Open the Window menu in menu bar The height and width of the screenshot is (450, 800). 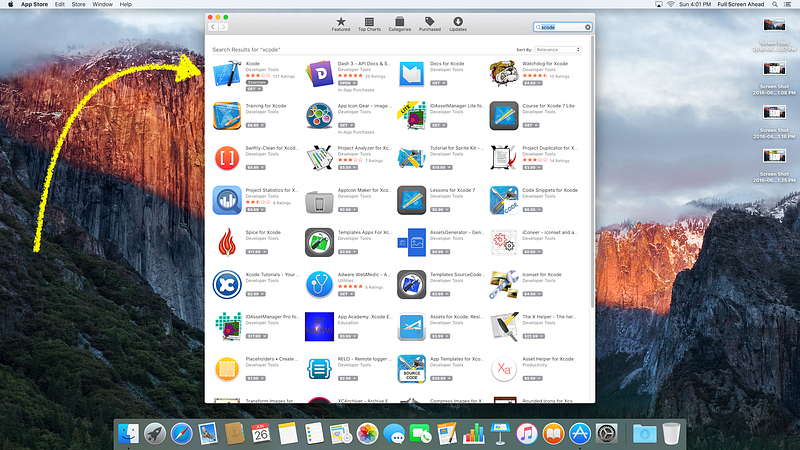(103, 4)
